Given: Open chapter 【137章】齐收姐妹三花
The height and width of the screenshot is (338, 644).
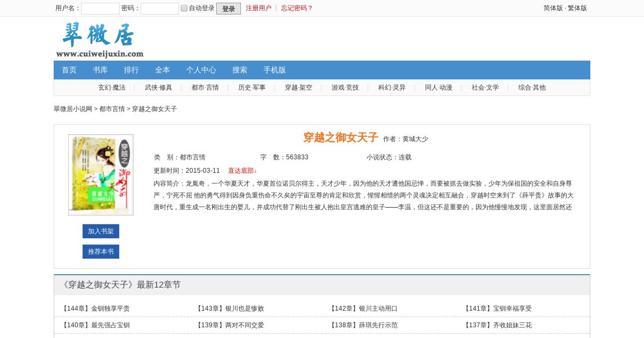Looking at the screenshot, I should coord(497,325).
